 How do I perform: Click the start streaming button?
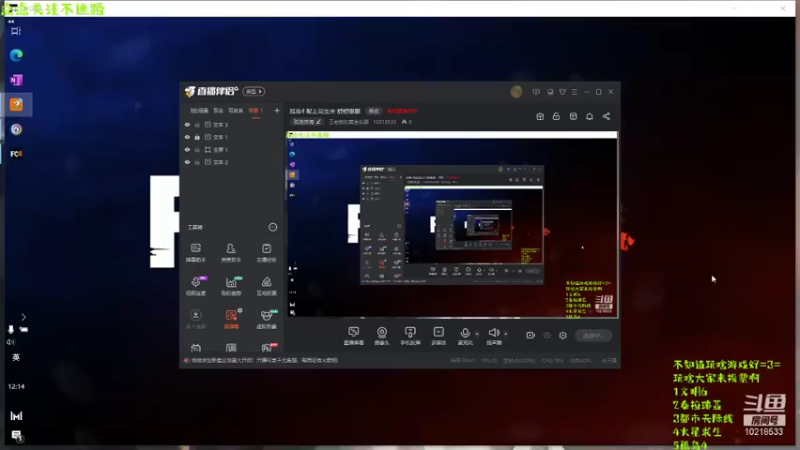593,336
